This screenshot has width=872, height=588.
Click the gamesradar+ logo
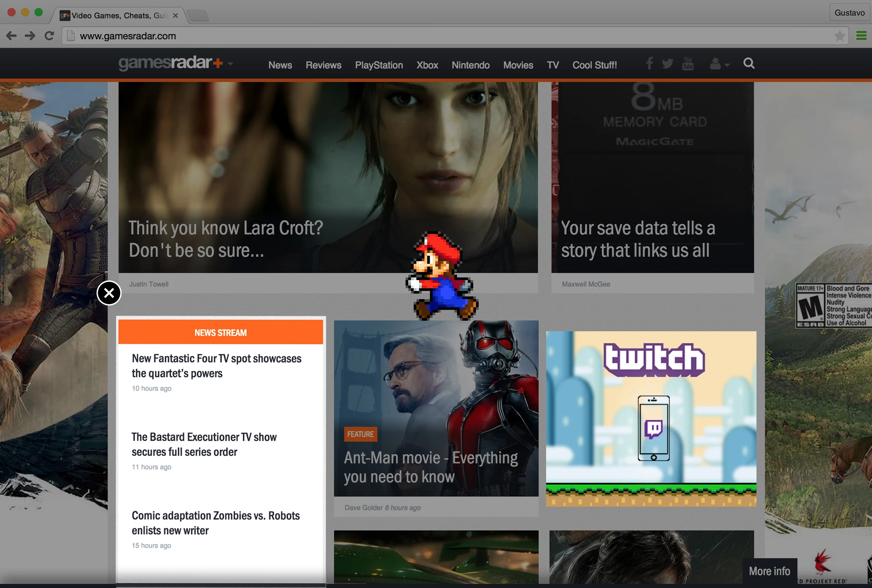171,63
